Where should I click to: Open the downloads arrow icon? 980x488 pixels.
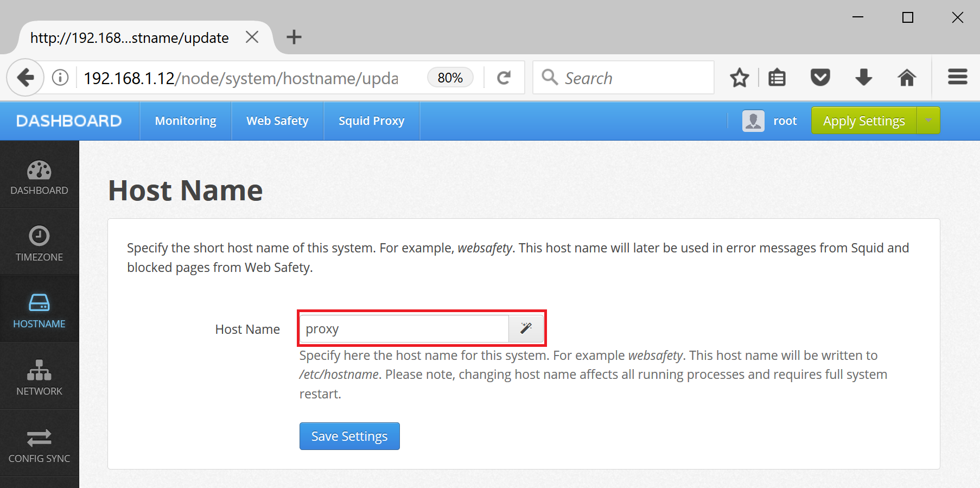tap(863, 78)
